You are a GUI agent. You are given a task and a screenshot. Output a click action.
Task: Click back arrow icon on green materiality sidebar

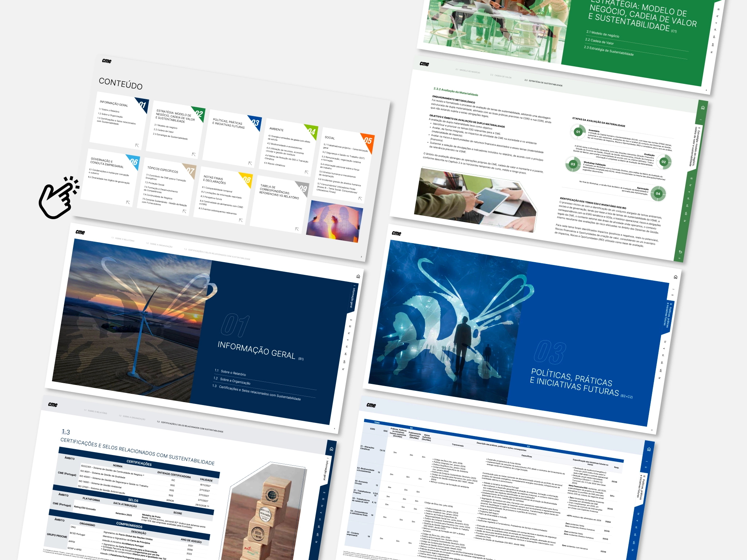tap(680, 252)
